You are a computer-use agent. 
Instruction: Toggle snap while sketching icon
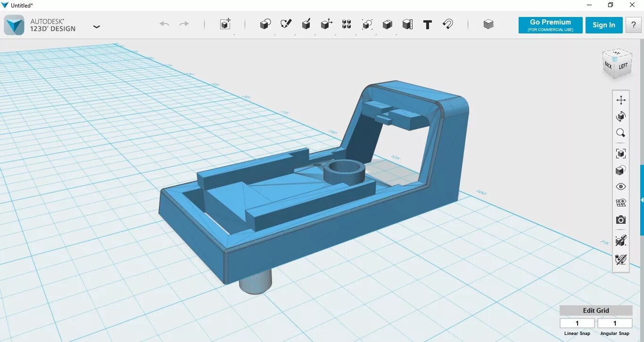(621, 240)
